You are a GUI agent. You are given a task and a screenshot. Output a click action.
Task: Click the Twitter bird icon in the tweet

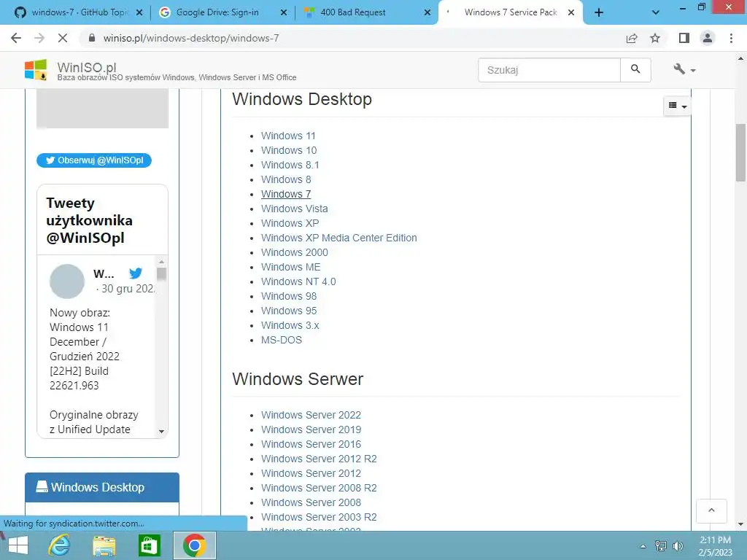[x=136, y=273]
